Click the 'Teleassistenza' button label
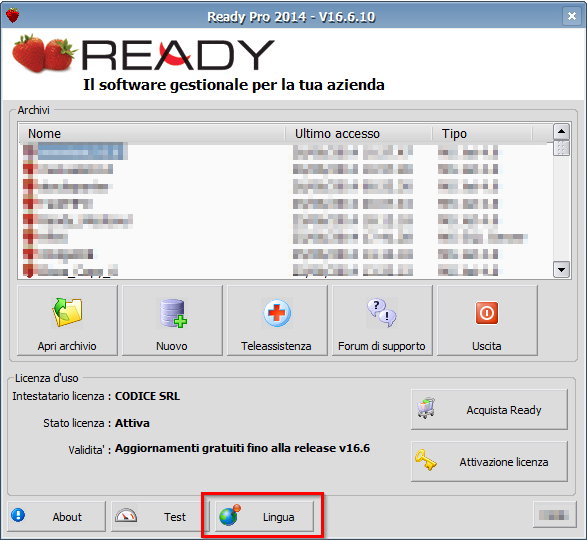 click(276, 346)
